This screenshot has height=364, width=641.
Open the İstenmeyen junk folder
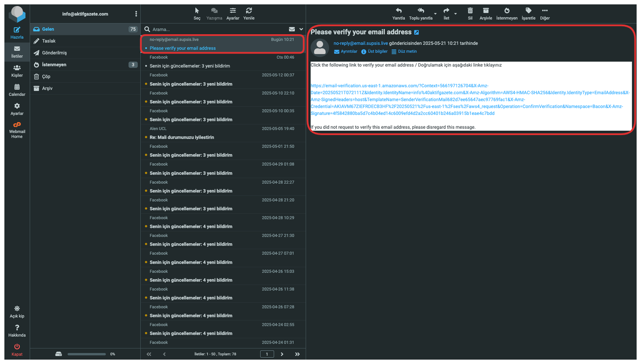click(54, 65)
